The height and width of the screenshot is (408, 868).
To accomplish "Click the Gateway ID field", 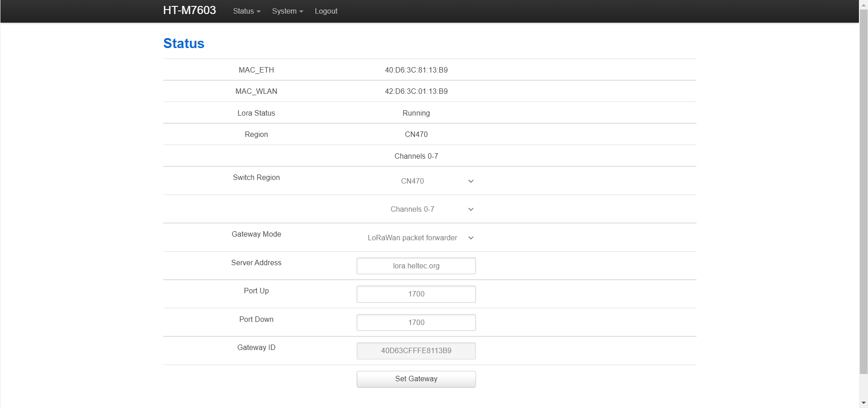I will click(x=416, y=351).
